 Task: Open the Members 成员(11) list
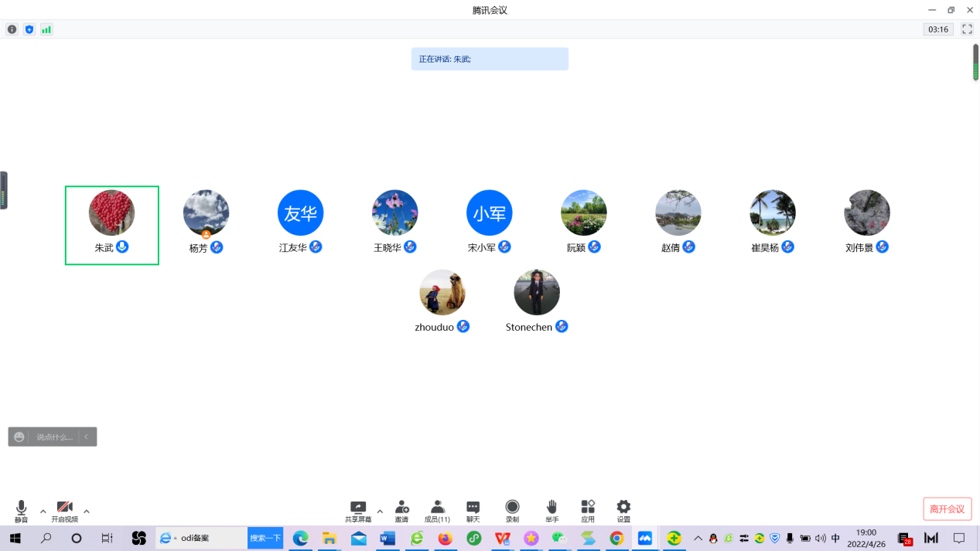(437, 510)
